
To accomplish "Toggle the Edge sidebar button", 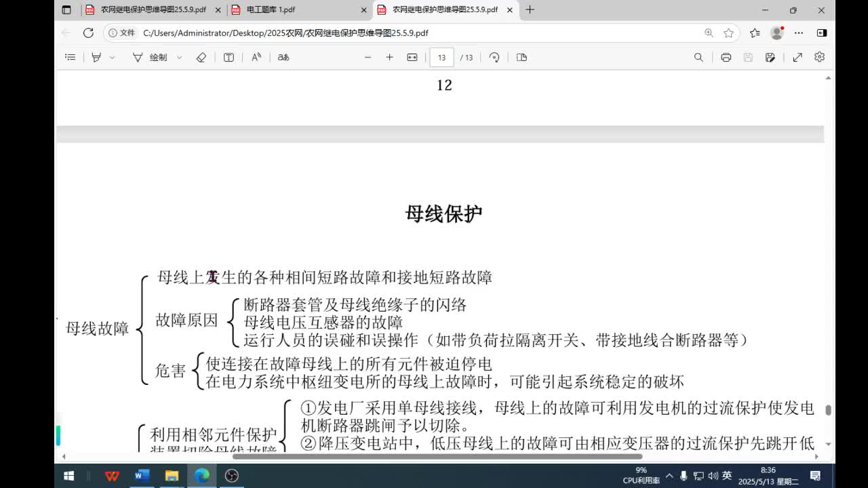I will click(822, 33).
